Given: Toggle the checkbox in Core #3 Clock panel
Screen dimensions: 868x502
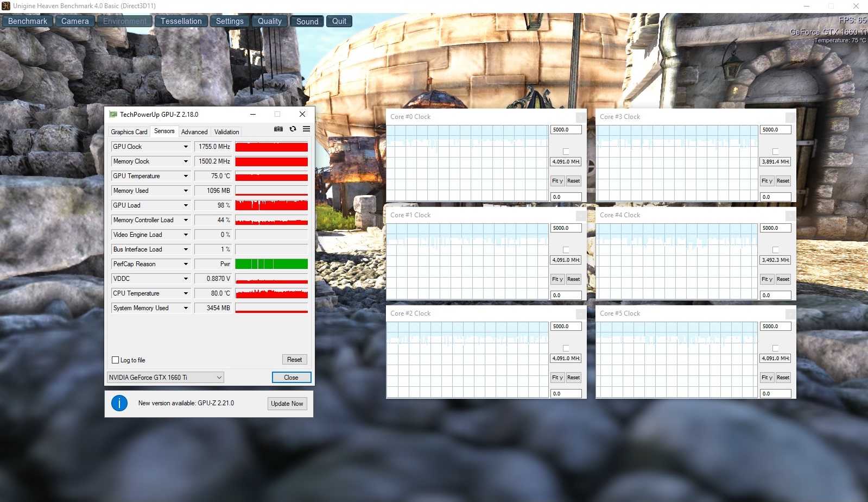Looking at the screenshot, I should [776, 152].
